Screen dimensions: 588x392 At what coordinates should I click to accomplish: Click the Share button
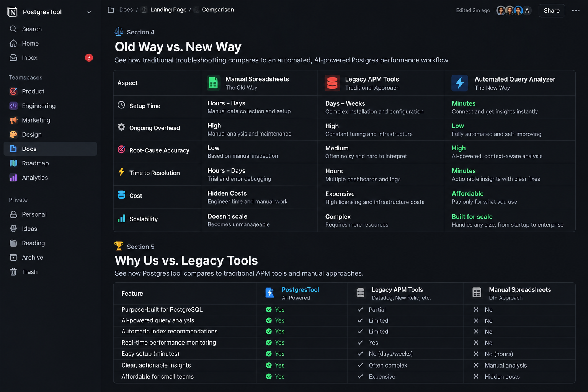point(552,11)
